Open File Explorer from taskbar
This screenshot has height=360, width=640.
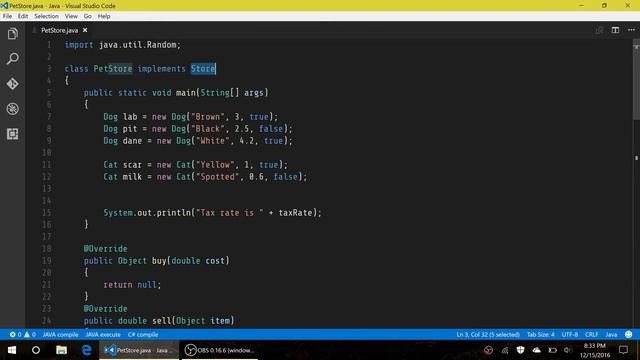click(61, 350)
